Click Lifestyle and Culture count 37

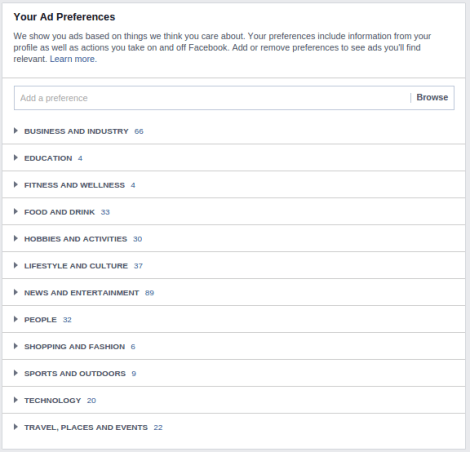pyautogui.click(x=138, y=266)
